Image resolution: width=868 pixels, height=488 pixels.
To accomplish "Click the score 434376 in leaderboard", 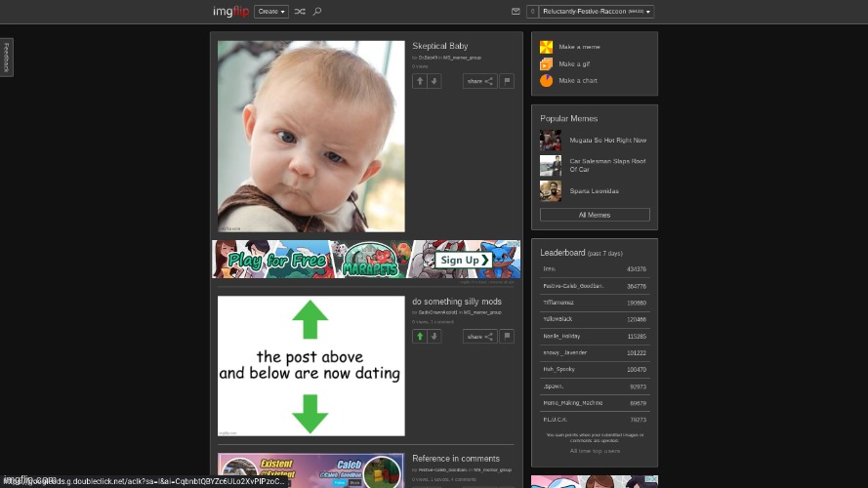I will (x=636, y=269).
